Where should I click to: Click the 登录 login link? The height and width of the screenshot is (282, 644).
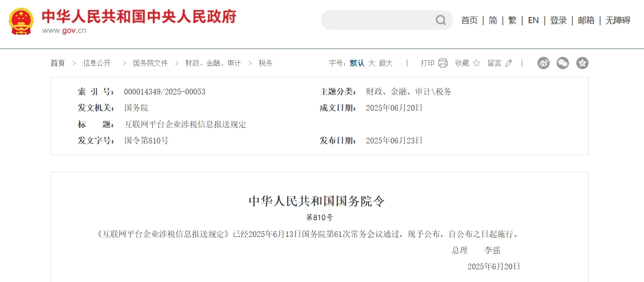pos(558,20)
